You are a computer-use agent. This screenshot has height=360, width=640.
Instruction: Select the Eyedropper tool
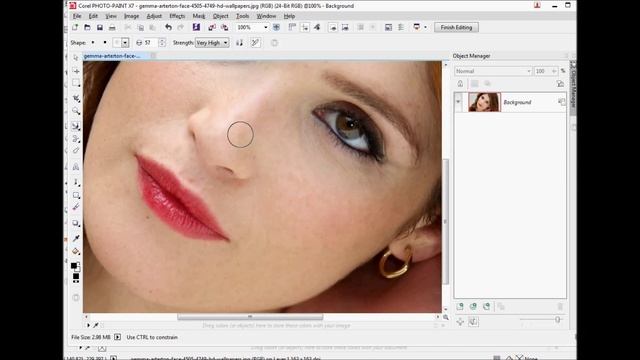[76, 238]
